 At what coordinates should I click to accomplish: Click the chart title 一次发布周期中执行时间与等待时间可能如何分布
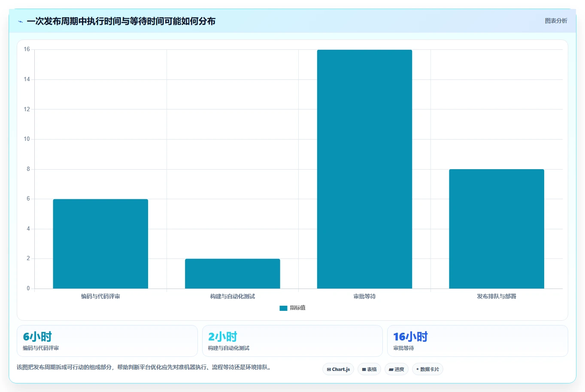click(121, 21)
